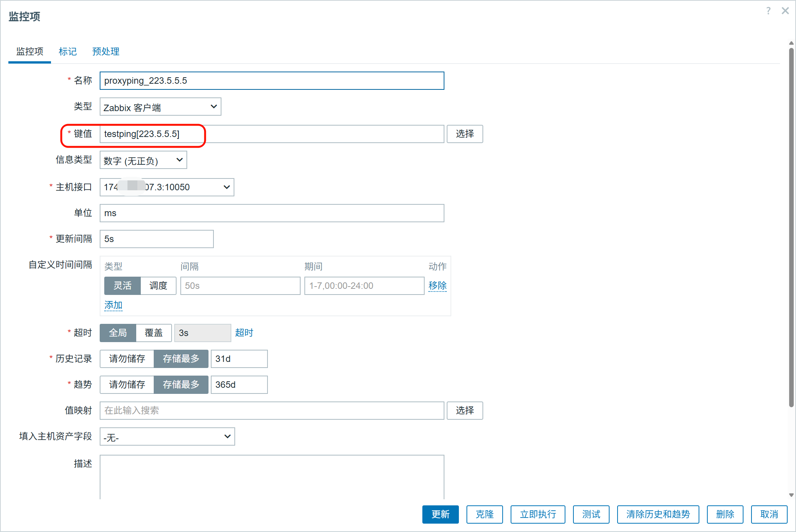Click the 清除历史和趋势 button
This screenshot has width=796, height=532.
(658, 514)
